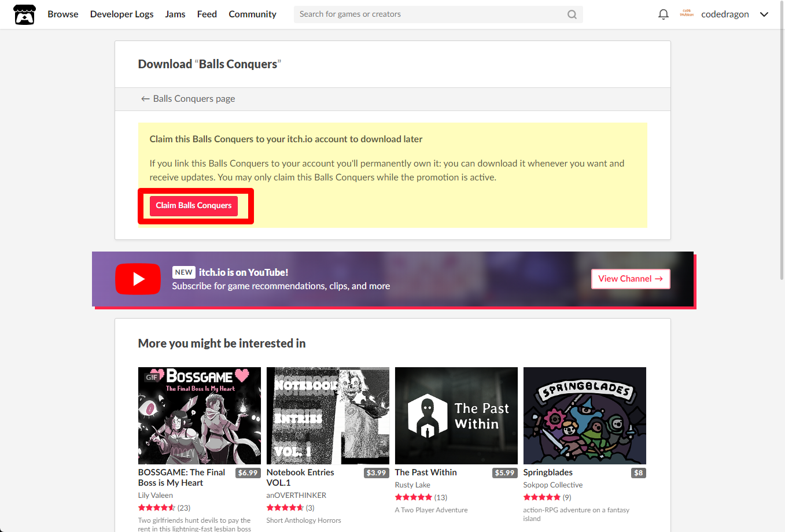This screenshot has height=532, width=785.
Task: Open the Springblades cover thumbnail
Action: point(585,416)
